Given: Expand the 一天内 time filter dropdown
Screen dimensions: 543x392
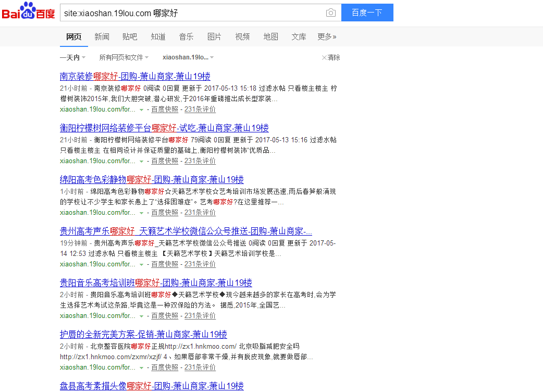Looking at the screenshot, I should point(73,57).
